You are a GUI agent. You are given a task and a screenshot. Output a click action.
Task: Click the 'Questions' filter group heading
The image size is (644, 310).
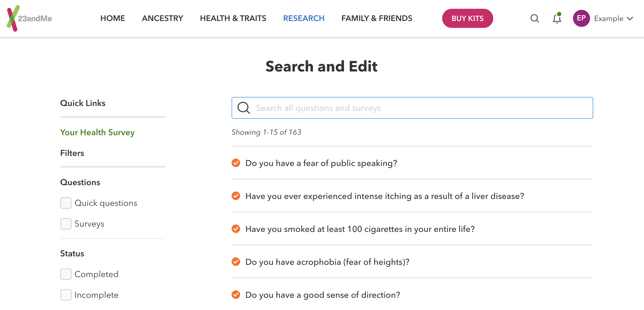(x=80, y=182)
